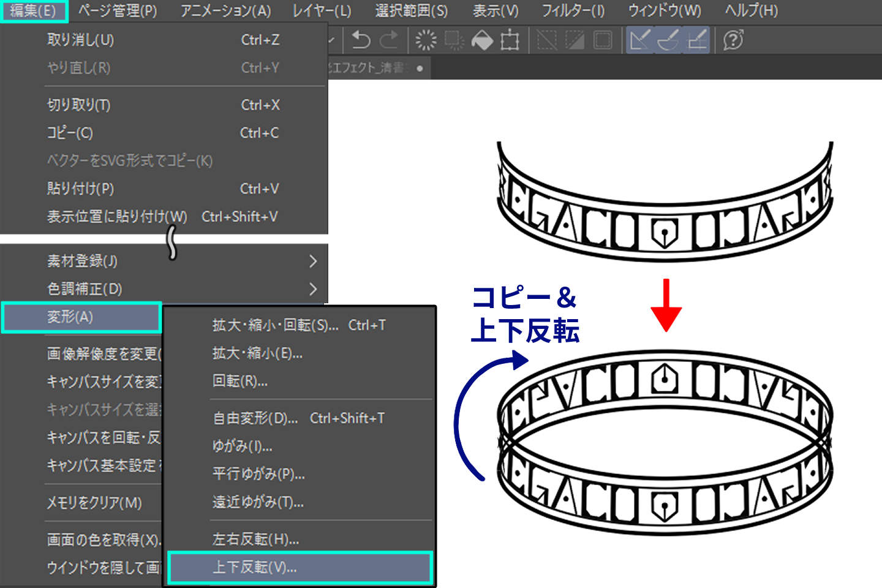The image size is (882, 588).
Task: Open the Clip Studio help icon
Action: (x=731, y=40)
